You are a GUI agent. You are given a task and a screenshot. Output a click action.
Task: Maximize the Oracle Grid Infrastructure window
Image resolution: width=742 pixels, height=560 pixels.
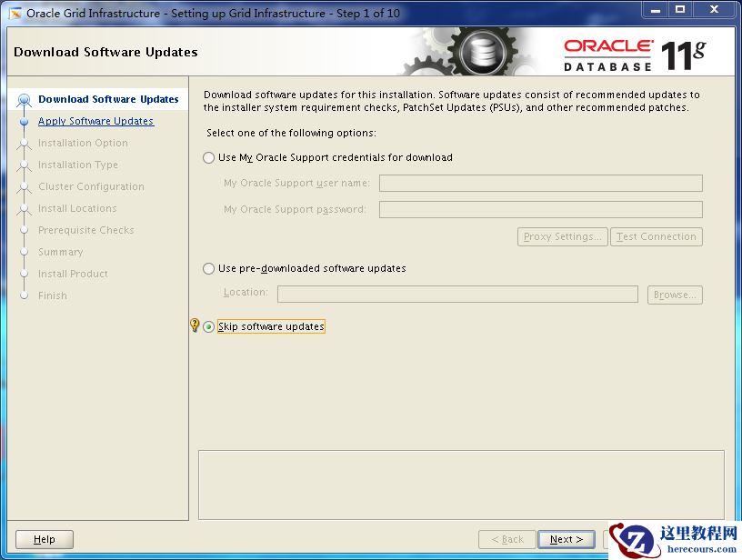680,9
